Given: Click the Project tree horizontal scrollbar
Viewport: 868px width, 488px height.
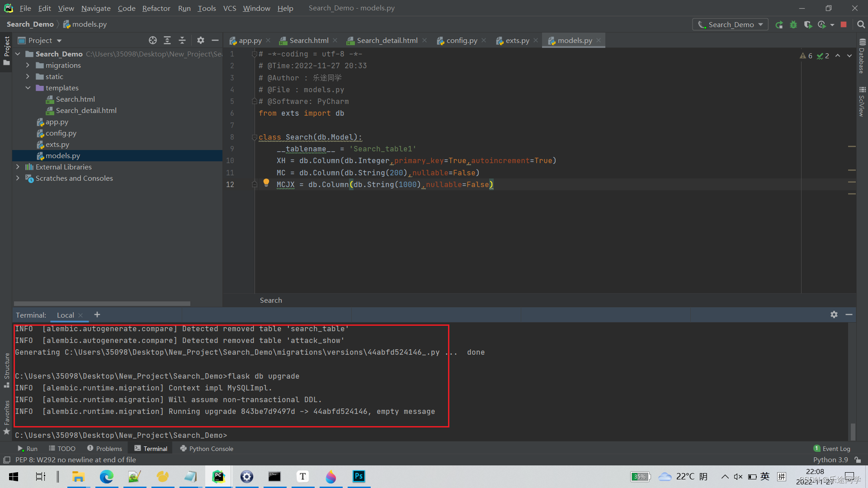Looking at the screenshot, I should [102, 304].
